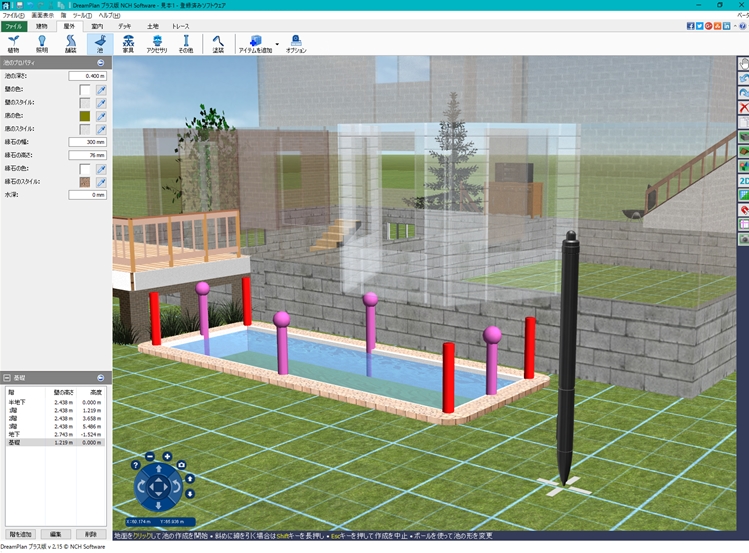Click the 水深 field showing 0 mm
The image size is (749, 553).
87,195
